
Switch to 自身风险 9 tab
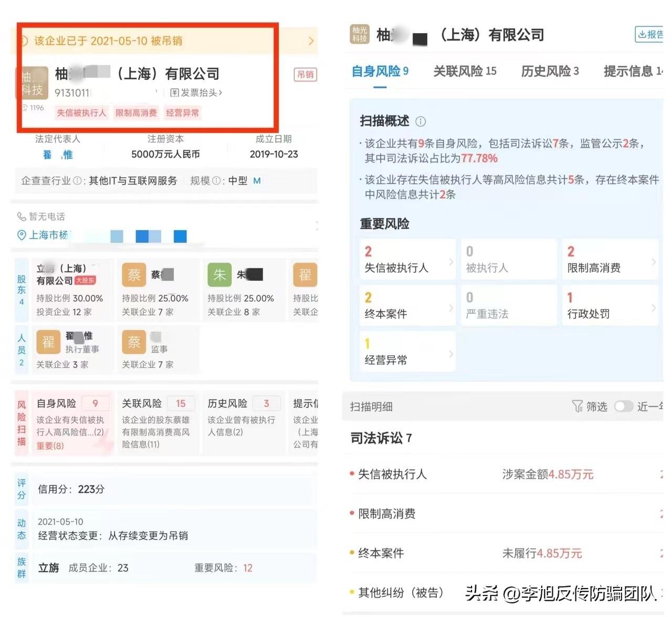tap(380, 71)
